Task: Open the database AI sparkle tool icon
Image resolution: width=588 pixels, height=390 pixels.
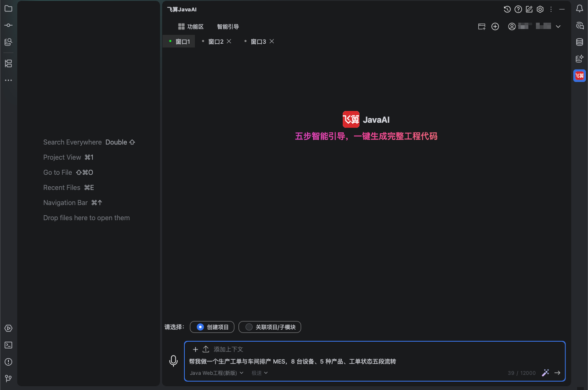Action: click(x=580, y=59)
